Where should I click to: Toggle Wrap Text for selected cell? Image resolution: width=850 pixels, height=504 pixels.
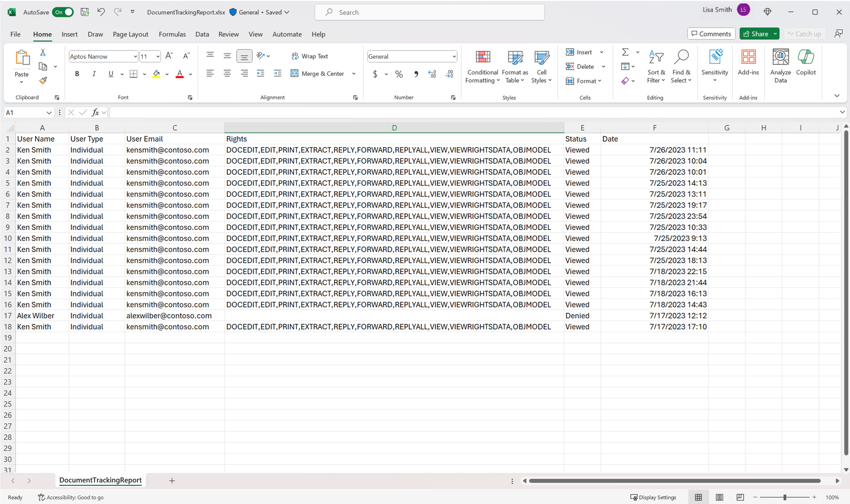tap(310, 56)
